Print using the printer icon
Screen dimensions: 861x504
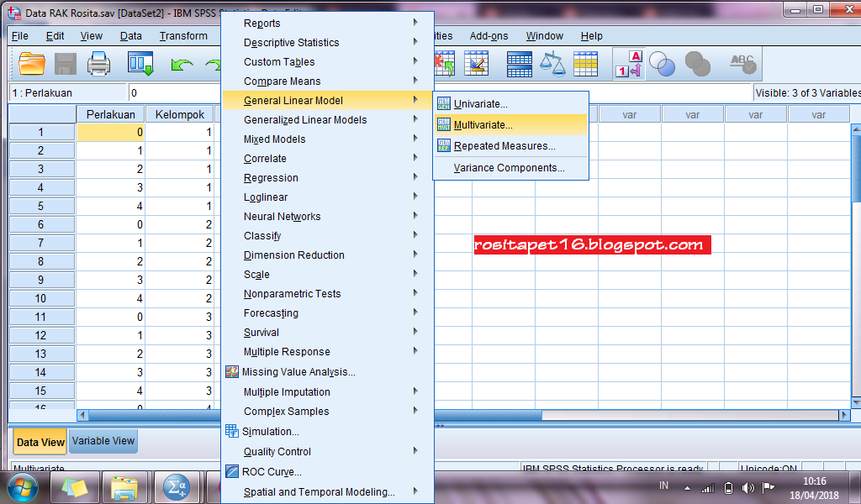[99, 64]
